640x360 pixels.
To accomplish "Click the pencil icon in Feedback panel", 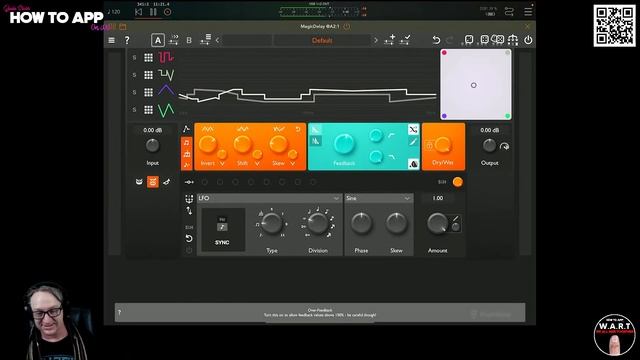I will [413, 142].
